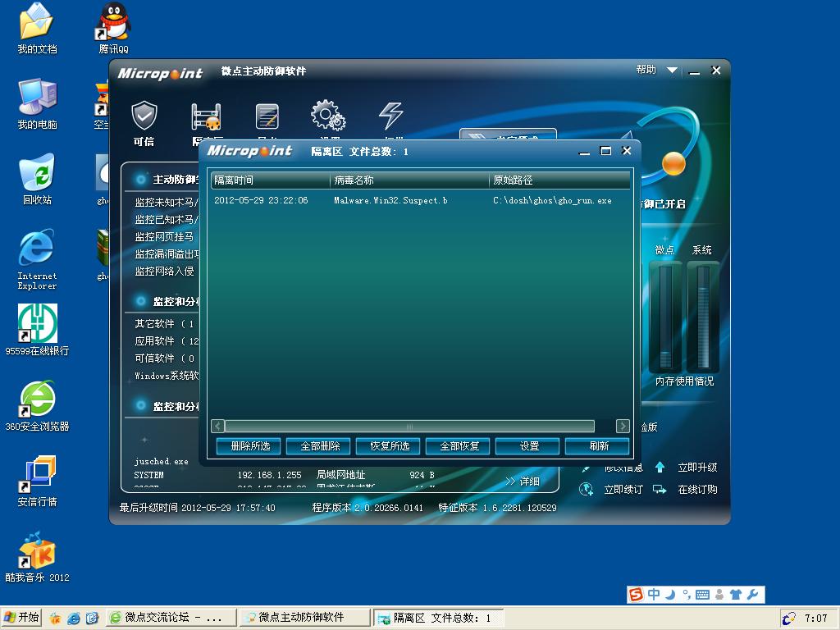Open the quarantine icon in Micropoint toolbar
Viewport: 840px width, 630px height.
(x=206, y=116)
